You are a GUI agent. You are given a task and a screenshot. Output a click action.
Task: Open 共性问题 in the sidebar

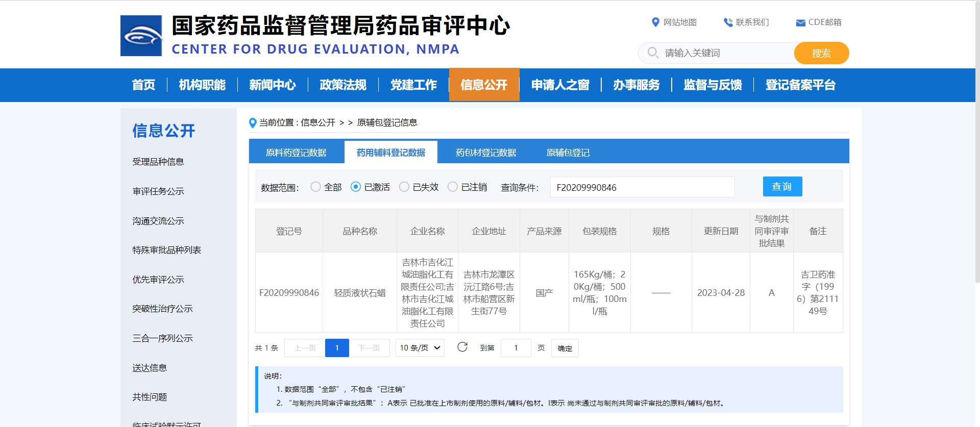point(150,397)
